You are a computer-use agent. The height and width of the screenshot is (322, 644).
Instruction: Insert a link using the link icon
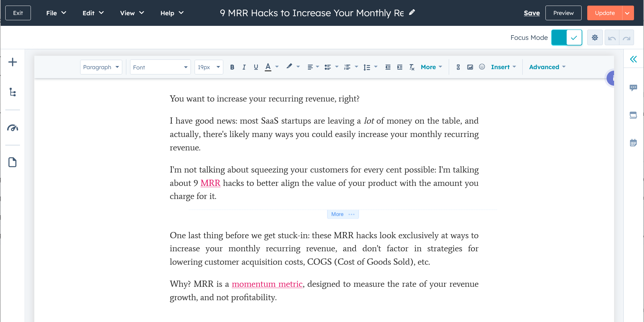pos(458,67)
